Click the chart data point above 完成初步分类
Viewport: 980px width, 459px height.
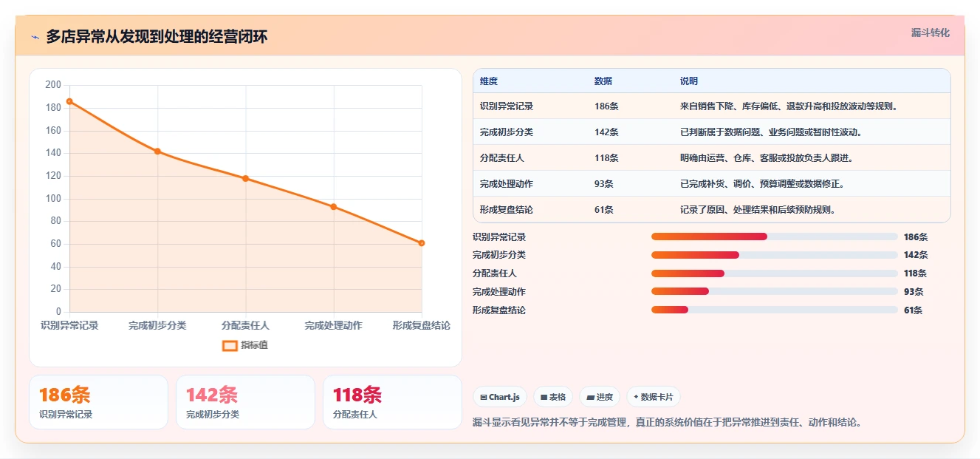tap(157, 151)
